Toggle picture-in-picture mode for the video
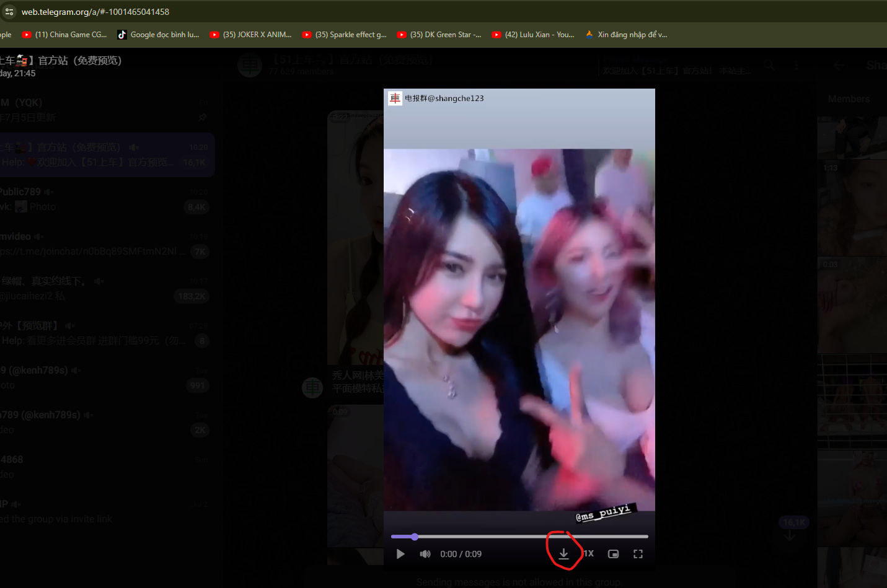887x588 pixels. coord(613,554)
